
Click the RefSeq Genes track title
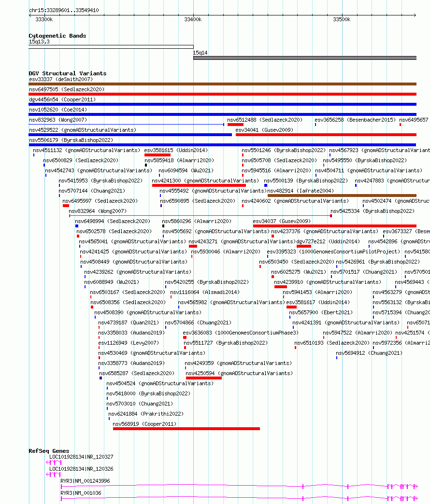[49, 451]
